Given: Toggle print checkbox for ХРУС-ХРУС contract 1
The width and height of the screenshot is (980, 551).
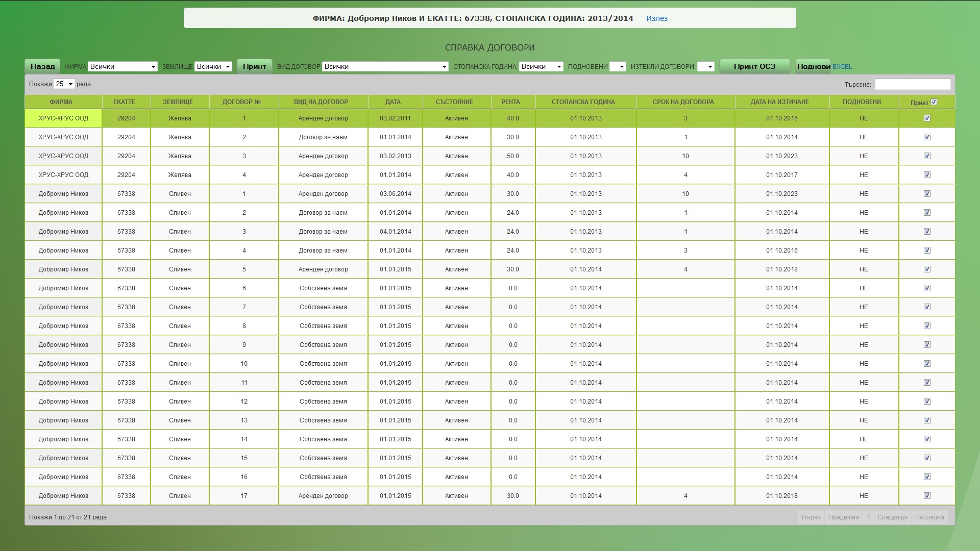Looking at the screenshot, I should (x=927, y=118).
